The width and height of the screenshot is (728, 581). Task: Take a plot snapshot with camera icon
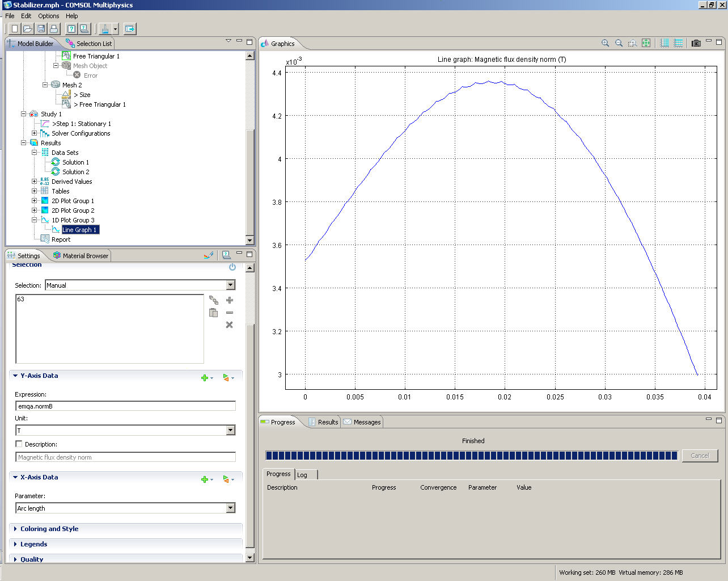coord(696,43)
